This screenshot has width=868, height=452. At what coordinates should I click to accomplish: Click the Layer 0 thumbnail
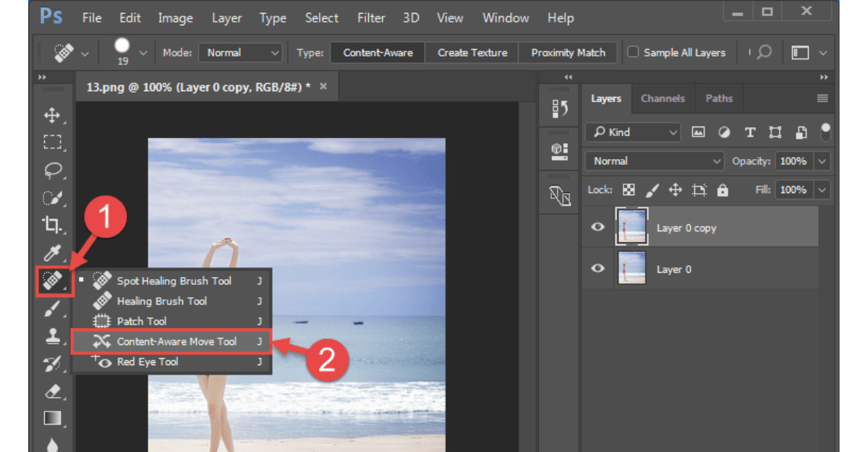[x=631, y=268]
